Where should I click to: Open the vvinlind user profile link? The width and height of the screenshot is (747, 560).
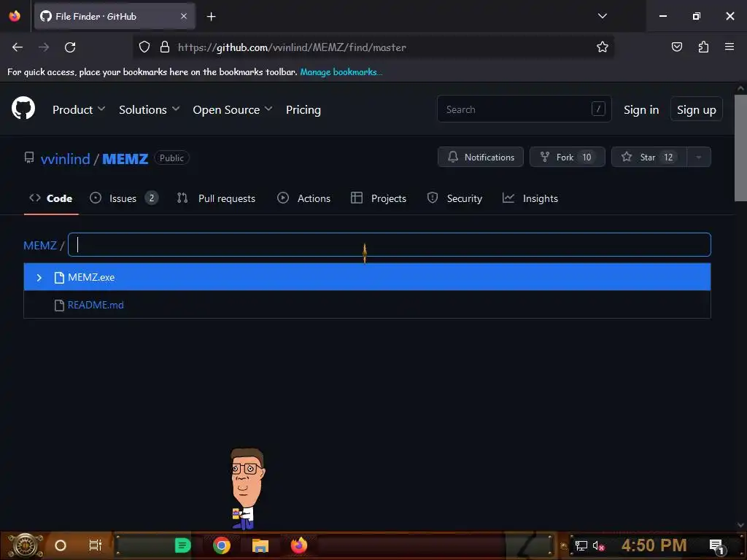(x=65, y=158)
